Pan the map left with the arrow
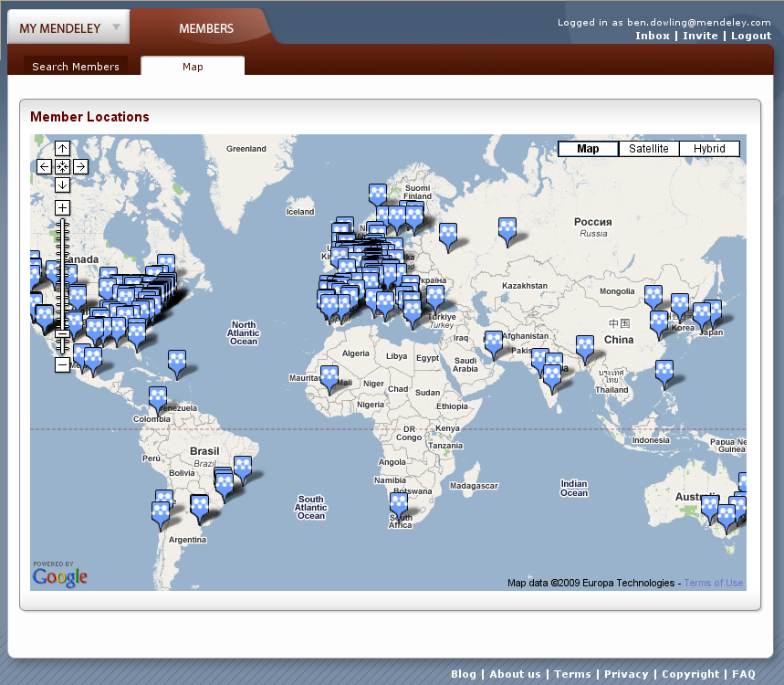Viewport: 784px width, 685px height. pos(44,166)
